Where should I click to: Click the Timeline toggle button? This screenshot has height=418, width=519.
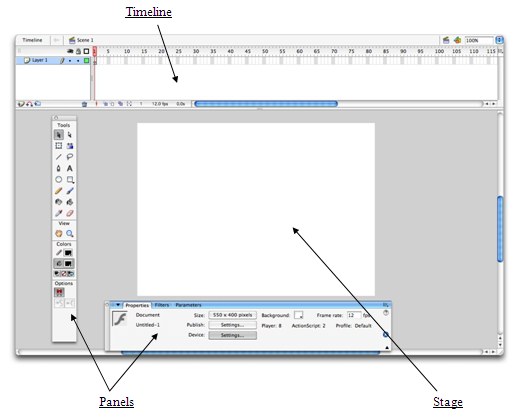(32, 40)
